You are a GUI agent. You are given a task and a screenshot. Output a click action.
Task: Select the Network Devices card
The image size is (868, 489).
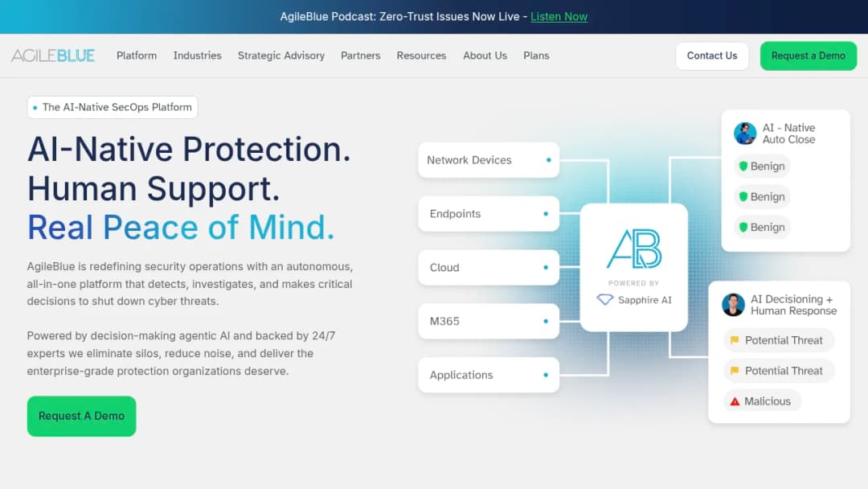[x=489, y=160]
